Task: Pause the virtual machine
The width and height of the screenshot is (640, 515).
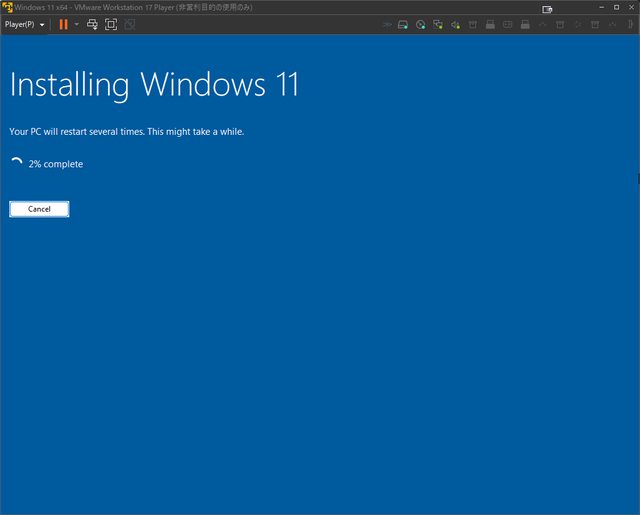Action: click(x=63, y=24)
